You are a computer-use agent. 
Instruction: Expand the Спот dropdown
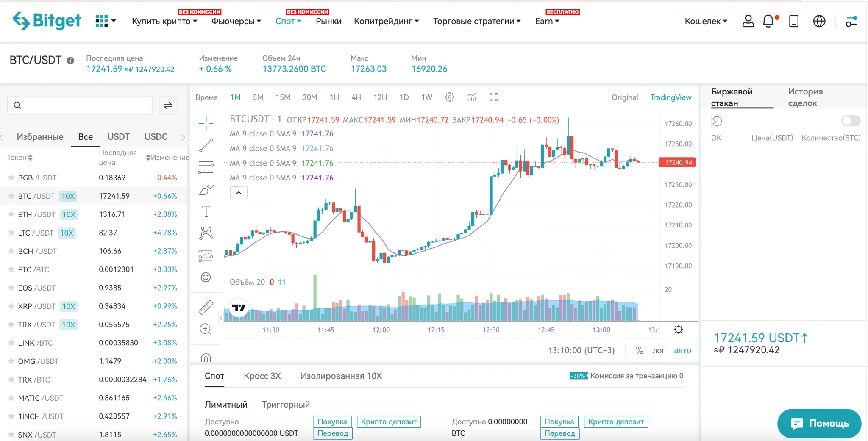[x=288, y=21]
